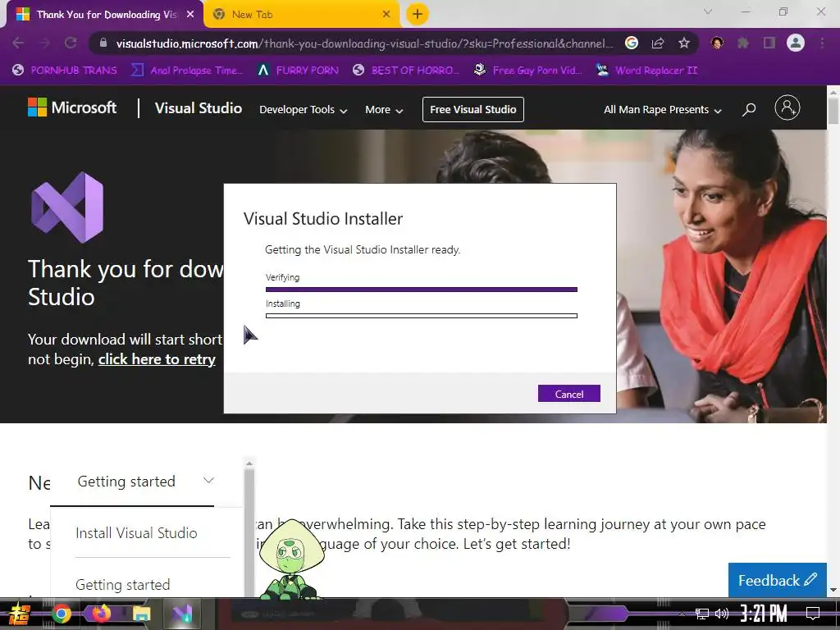
Task: Click the Visual Studio header link
Action: 199,107
